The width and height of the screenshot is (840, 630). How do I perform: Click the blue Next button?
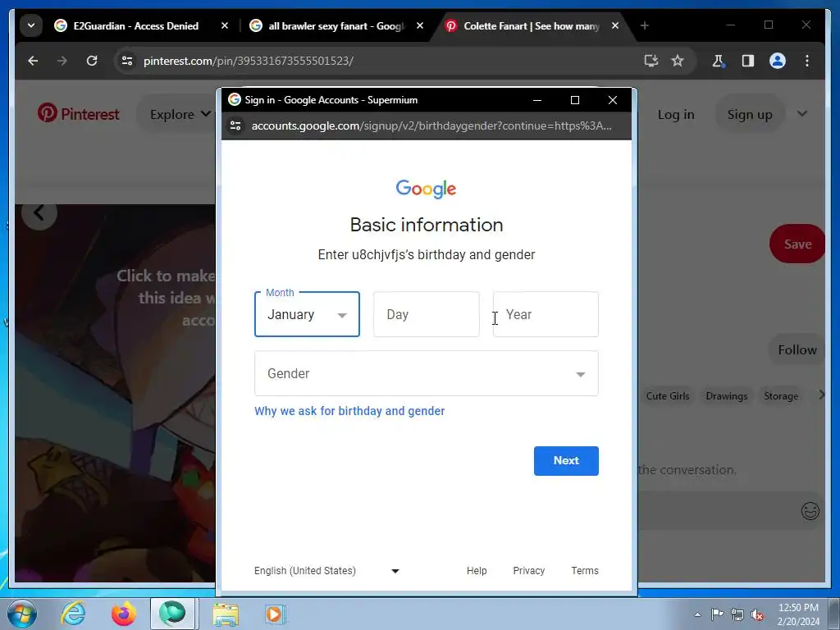coord(566,461)
